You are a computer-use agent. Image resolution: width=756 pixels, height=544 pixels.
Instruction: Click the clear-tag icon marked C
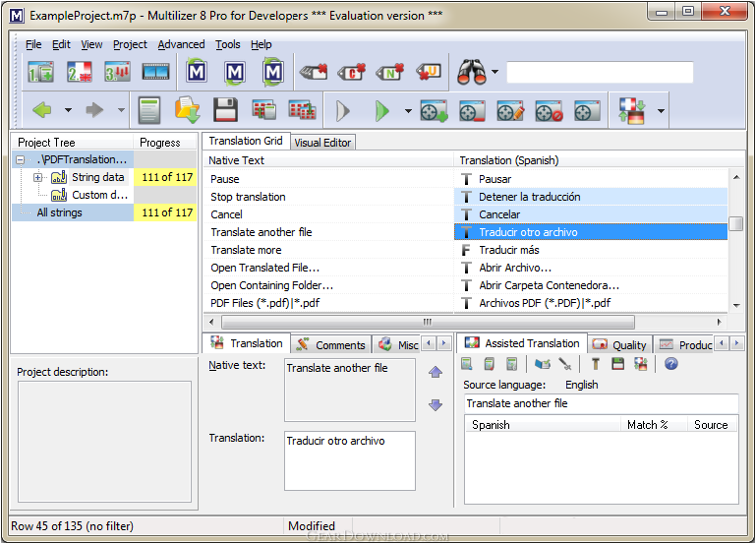point(352,73)
